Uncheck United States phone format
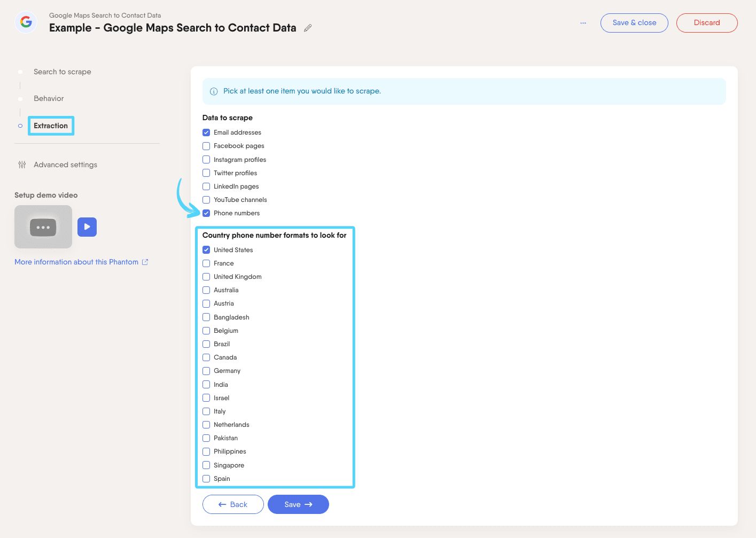Image resolution: width=756 pixels, height=538 pixels. coord(206,250)
